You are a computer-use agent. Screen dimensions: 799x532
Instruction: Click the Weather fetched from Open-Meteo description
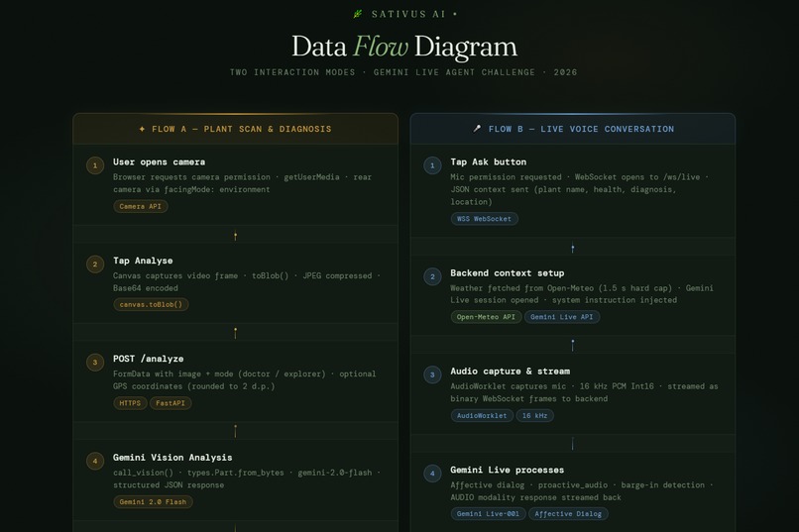(582, 294)
